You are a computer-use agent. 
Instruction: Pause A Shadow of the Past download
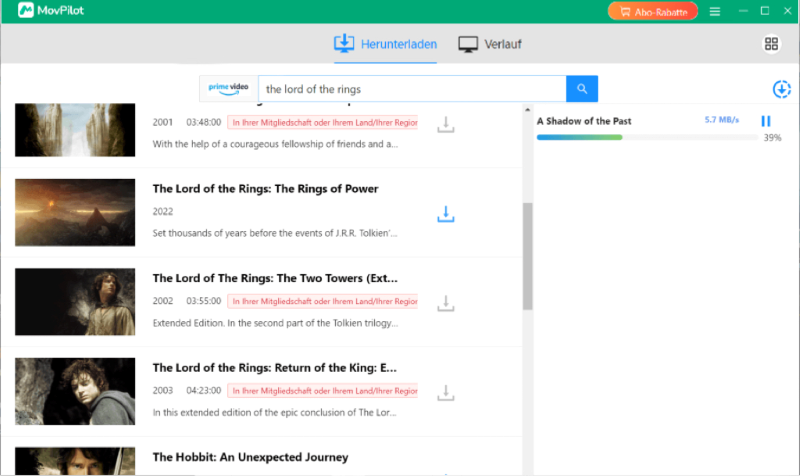pyautogui.click(x=765, y=121)
